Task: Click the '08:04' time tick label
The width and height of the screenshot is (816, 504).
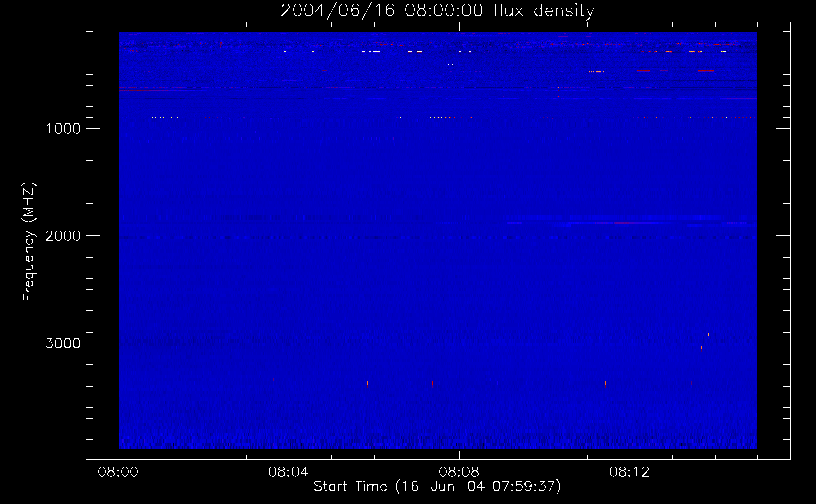Action: (288, 472)
